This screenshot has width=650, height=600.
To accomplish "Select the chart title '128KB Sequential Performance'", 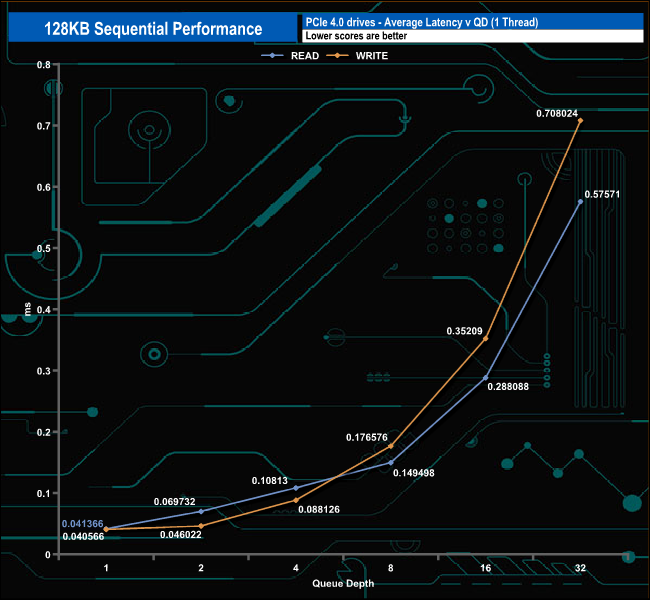I will tap(153, 29).
